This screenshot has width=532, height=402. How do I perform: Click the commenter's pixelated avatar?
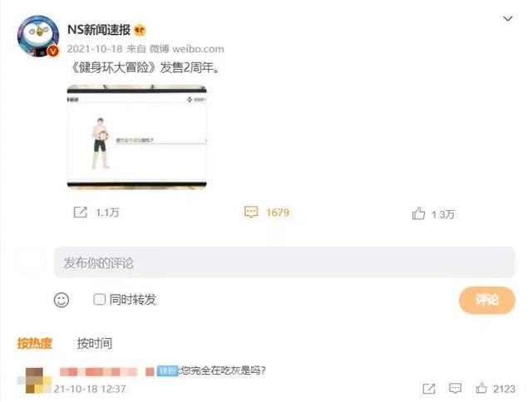[34, 380]
